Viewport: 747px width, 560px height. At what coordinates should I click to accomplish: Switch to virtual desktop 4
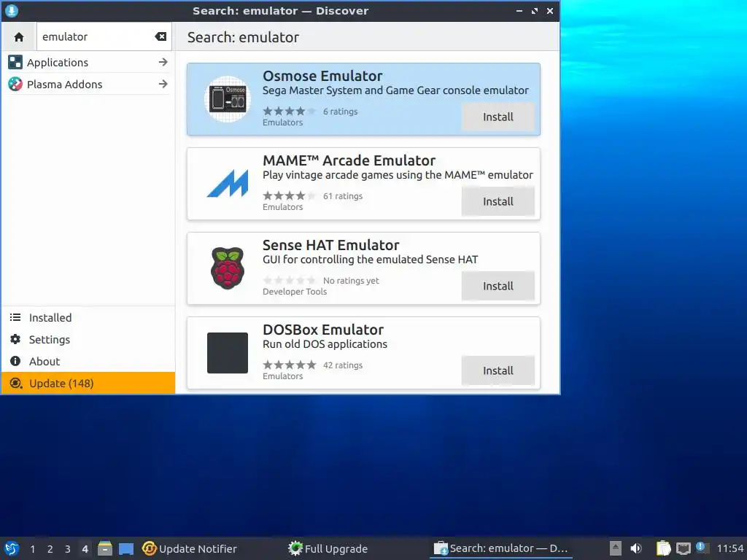pyautogui.click(x=85, y=549)
